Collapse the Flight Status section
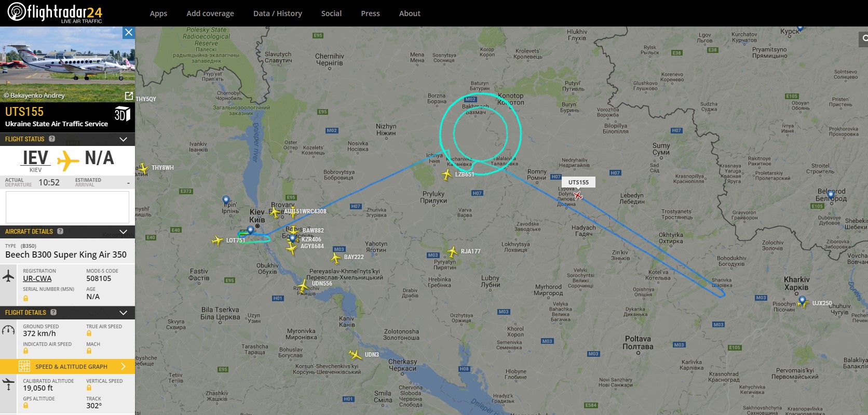This screenshot has width=868, height=415. [x=124, y=139]
